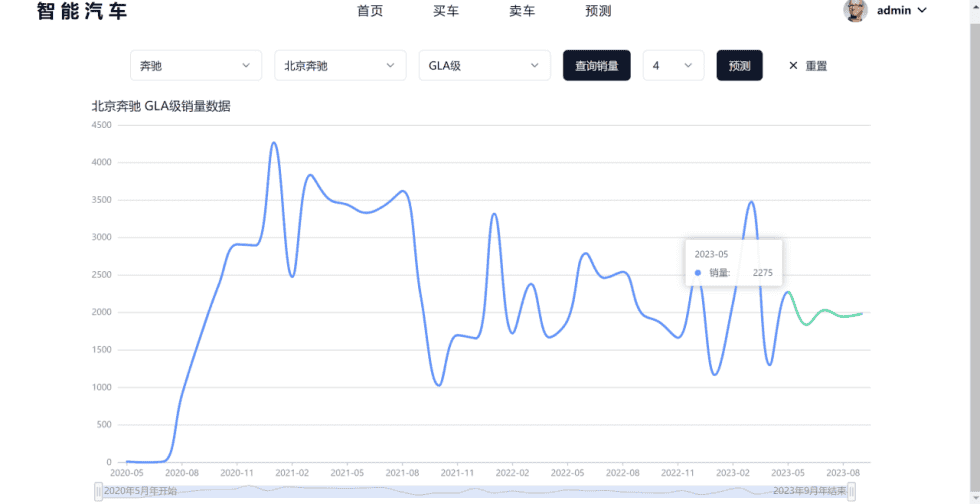Click the 3500 y-axis label
Image resolution: width=980 pixels, height=504 pixels.
coord(101,200)
